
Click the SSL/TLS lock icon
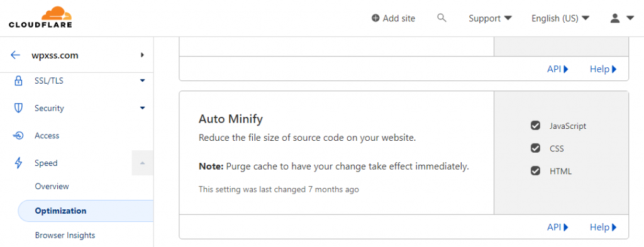(18, 81)
